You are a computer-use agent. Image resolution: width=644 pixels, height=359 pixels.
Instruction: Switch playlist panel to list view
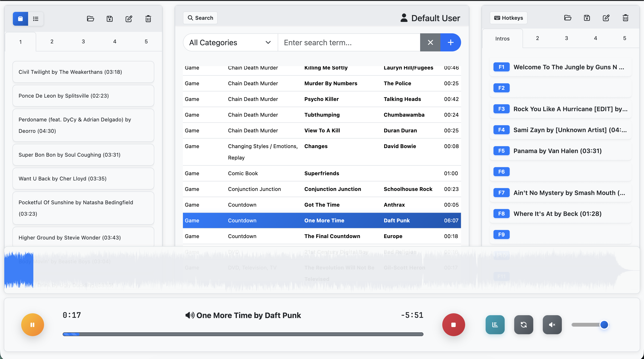point(36,19)
